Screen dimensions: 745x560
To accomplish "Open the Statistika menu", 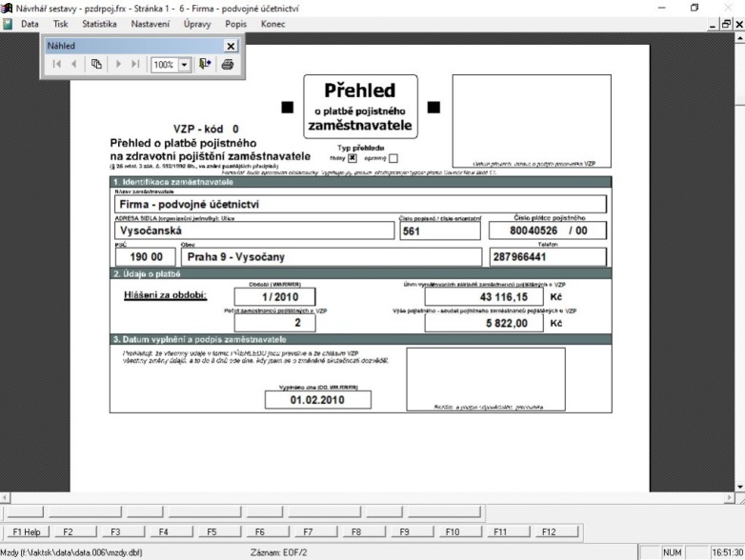I will 99,24.
